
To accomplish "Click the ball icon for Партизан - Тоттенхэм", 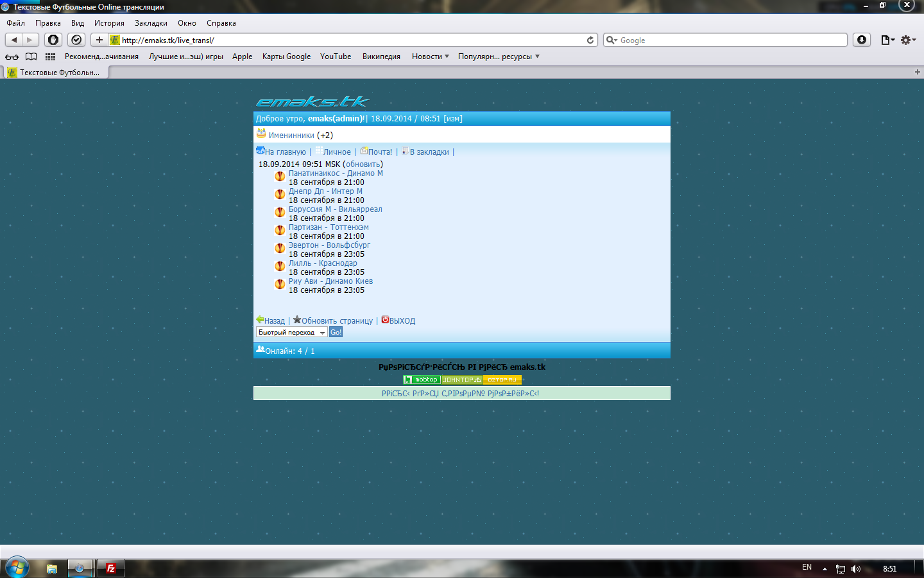I will 280,230.
